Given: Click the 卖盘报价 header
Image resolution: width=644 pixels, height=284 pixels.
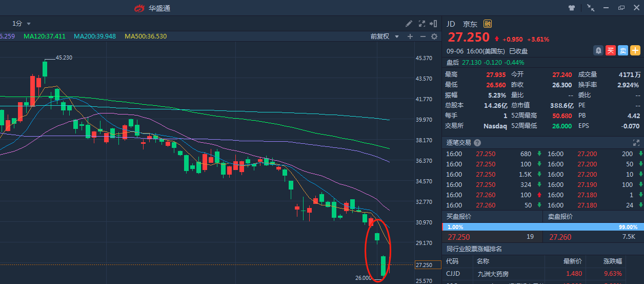Looking at the screenshot, I should 560,217.
